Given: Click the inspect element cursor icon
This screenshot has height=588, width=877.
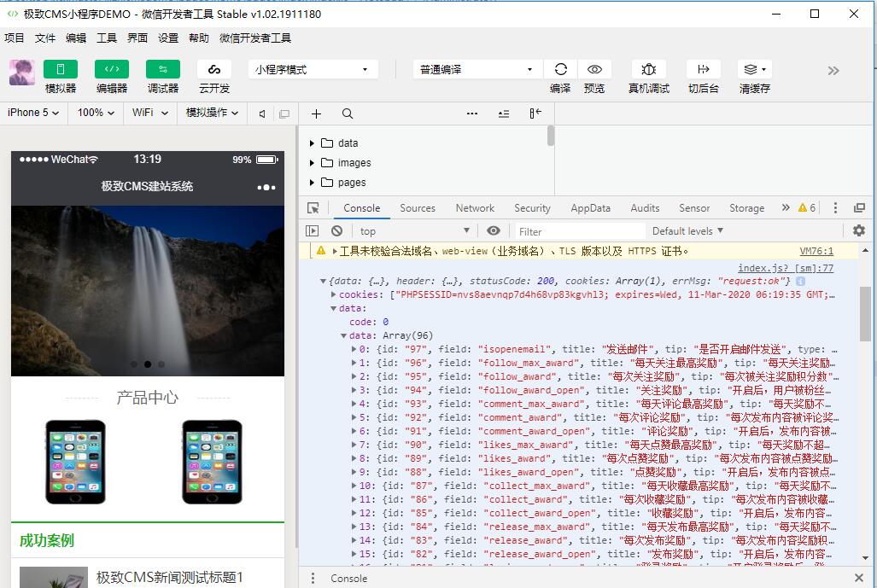Looking at the screenshot, I should pos(313,208).
